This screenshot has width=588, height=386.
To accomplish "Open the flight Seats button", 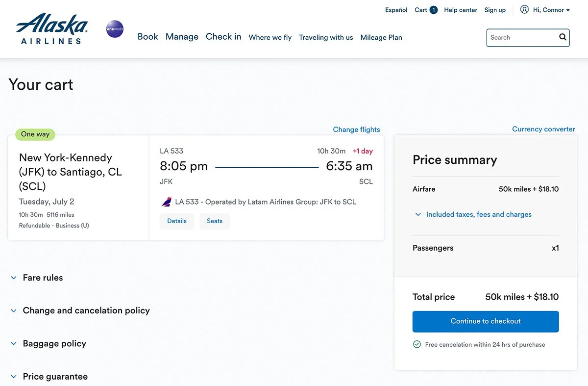I will pos(214,221).
